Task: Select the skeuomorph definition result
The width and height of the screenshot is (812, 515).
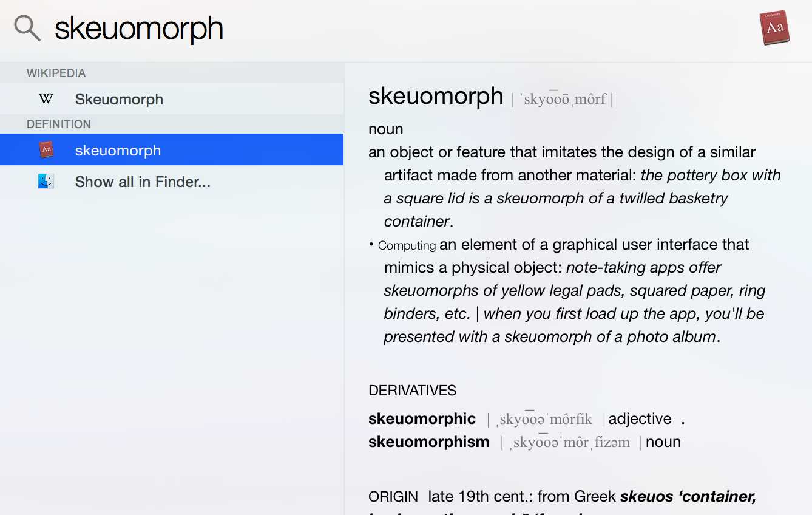Action: point(172,150)
